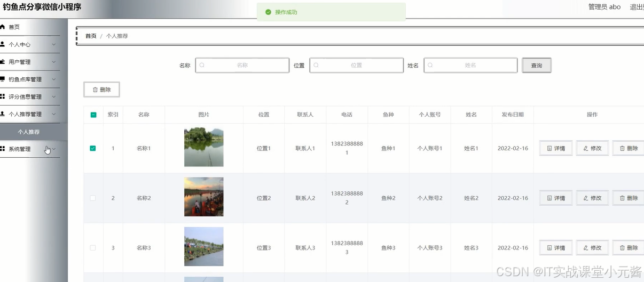Open the 个人中心 sidebar menu
This screenshot has height=282, width=644.
coord(29,44)
